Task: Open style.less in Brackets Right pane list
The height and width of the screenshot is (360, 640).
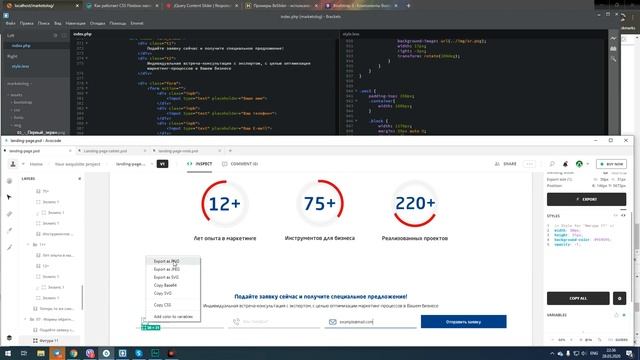Action: click(x=20, y=66)
